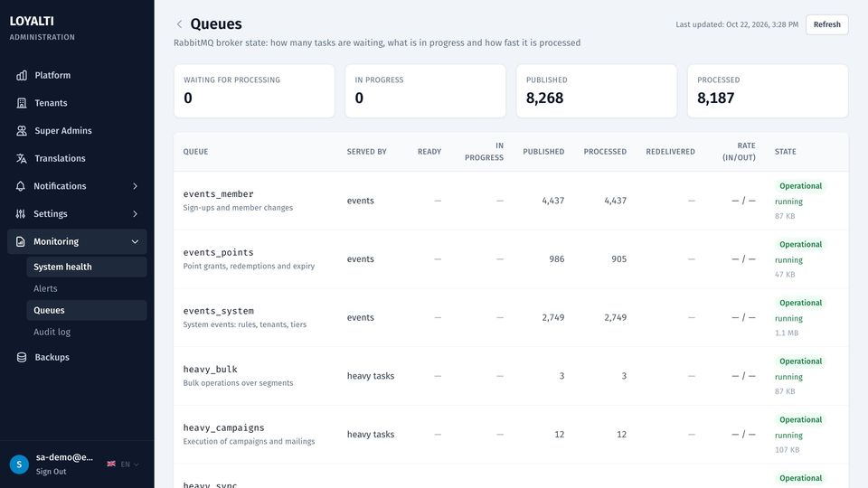Viewport: 868px width, 488px height.
Task: Click the Published 8,268 card
Action: coord(596,90)
